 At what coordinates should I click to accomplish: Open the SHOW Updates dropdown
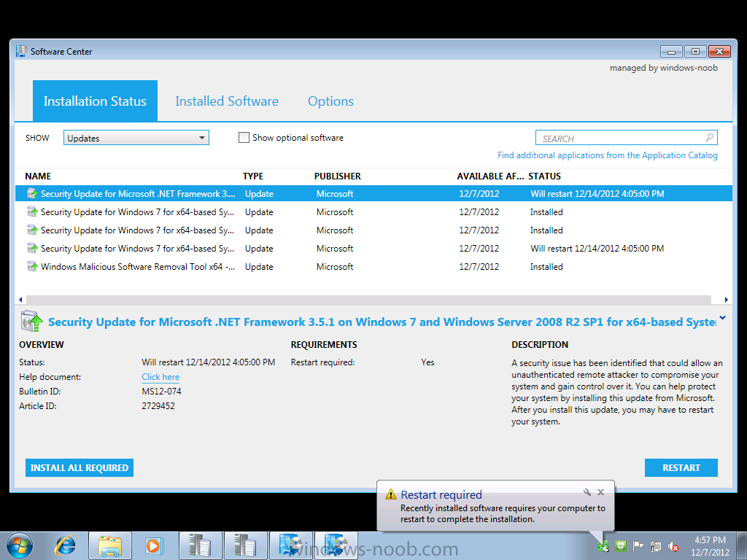(x=136, y=138)
